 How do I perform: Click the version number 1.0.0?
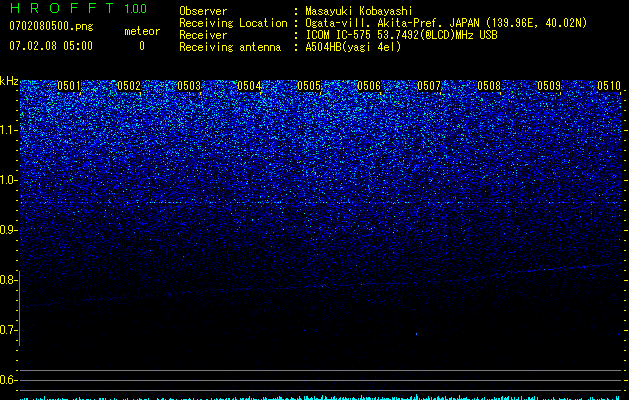135,8
